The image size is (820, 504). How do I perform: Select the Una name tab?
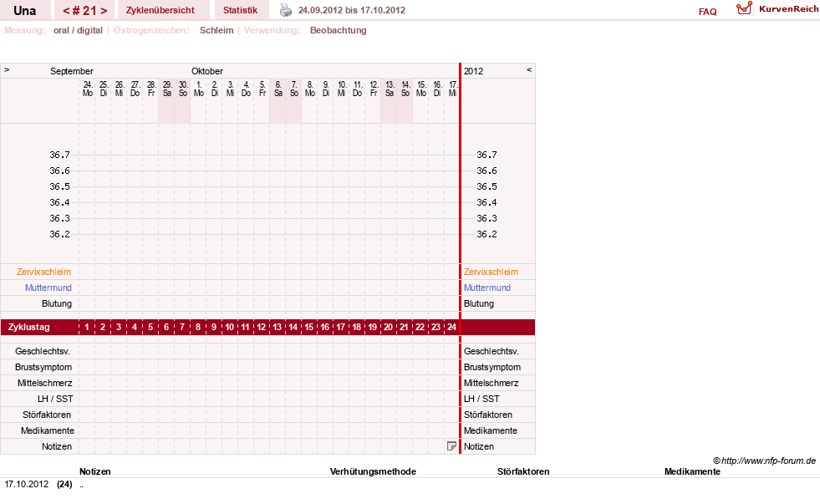tap(24, 11)
